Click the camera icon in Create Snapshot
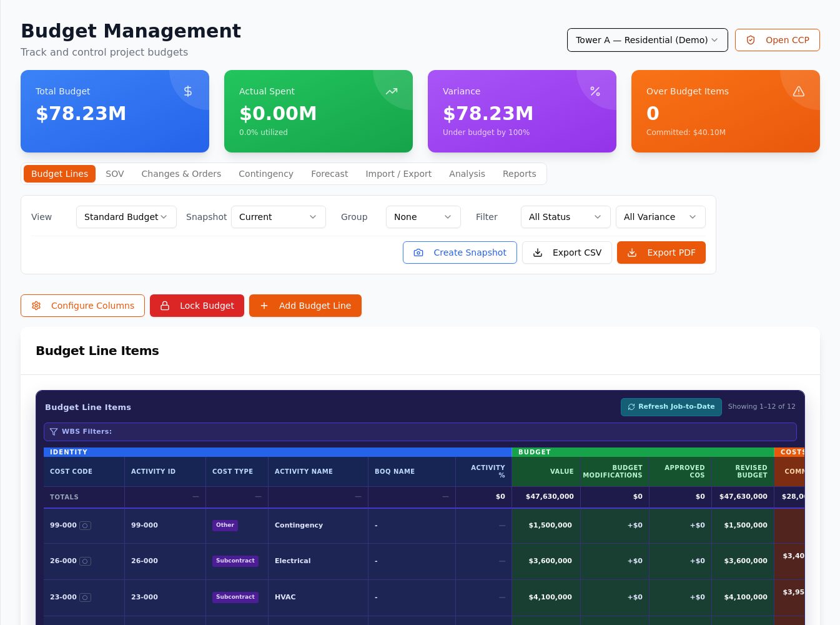Screen dimensions: 840x625 pos(418,252)
